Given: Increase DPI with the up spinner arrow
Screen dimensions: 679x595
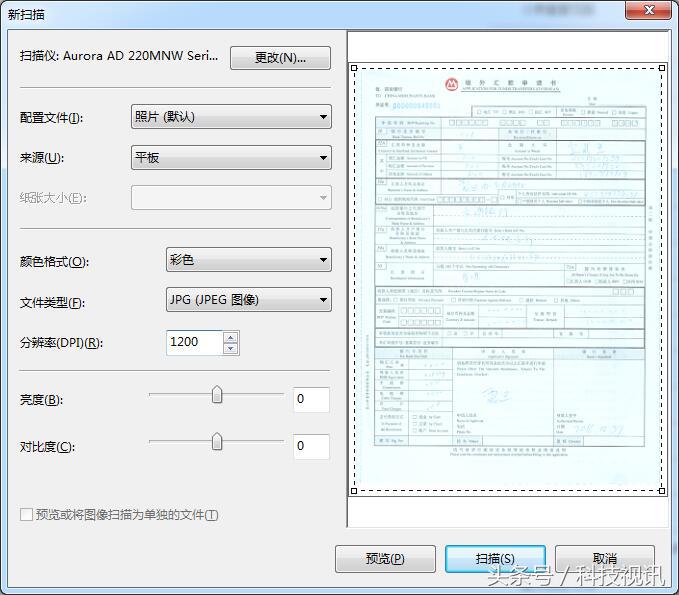Looking at the screenshot, I should point(231,337).
